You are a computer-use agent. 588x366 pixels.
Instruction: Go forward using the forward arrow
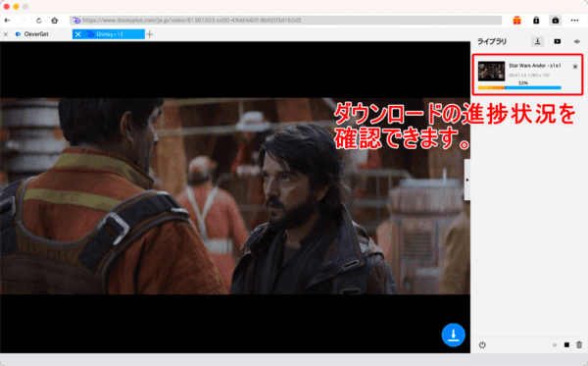click(24, 21)
